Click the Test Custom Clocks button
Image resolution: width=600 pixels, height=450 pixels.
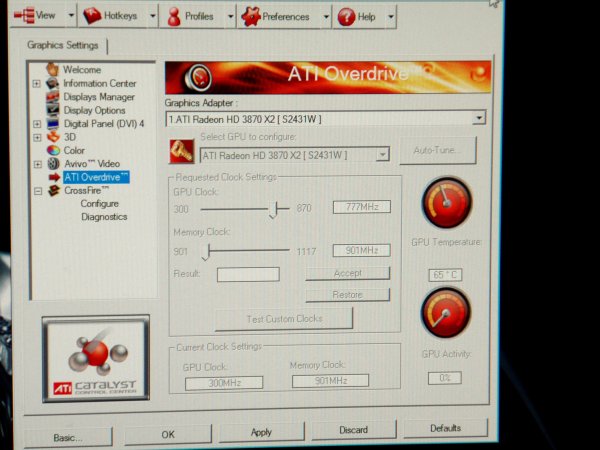coord(284,319)
